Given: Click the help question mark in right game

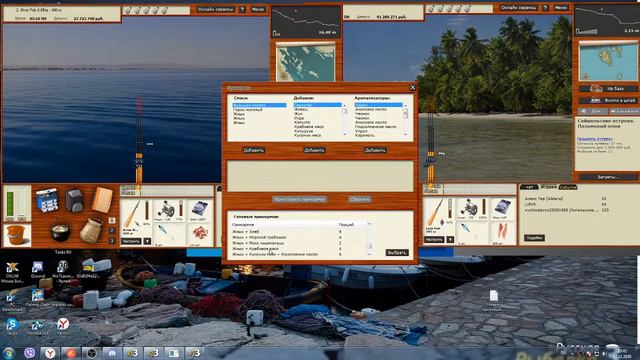Looking at the screenshot, I should coord(545,7).
